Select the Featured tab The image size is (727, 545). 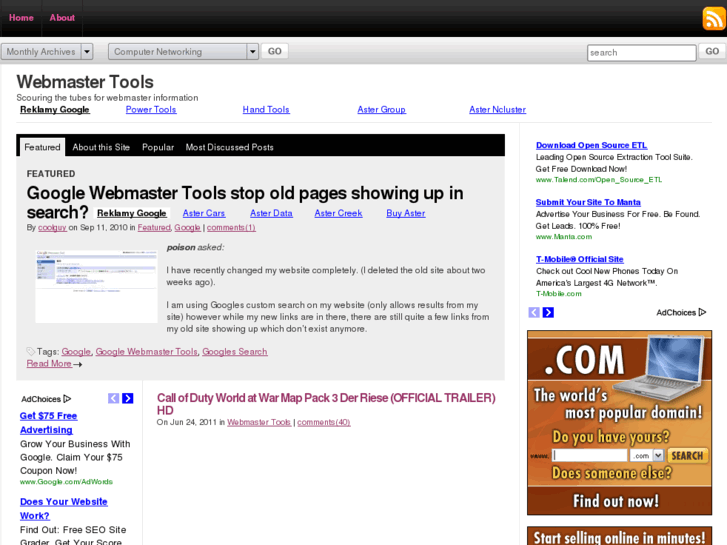[42, 147]
